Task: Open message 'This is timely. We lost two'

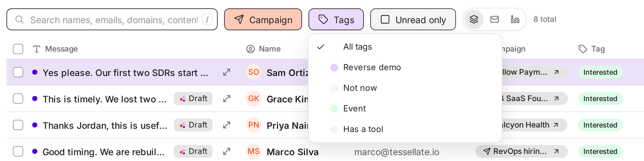Action: click(x=105, y=99)
